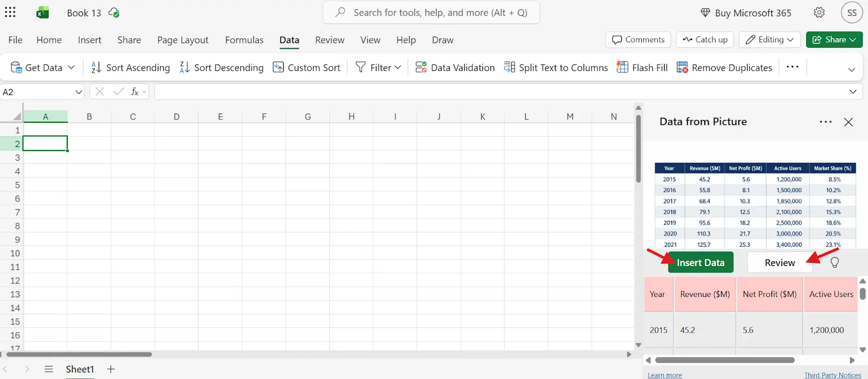Open the Editing mode dropdown

[x=770, y=40]
